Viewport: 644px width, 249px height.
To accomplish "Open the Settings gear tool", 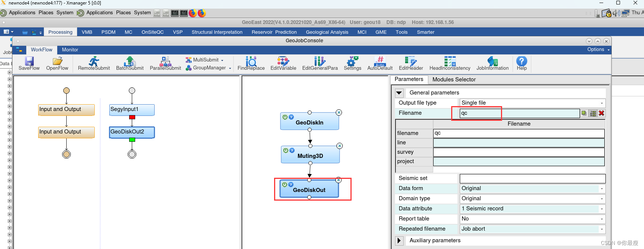I will tap(352, 61).
